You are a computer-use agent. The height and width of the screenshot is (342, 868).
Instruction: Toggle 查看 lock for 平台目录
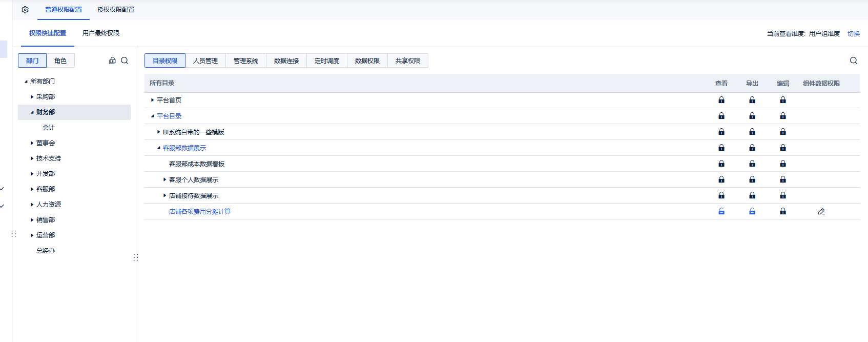[x=721, y=116]
